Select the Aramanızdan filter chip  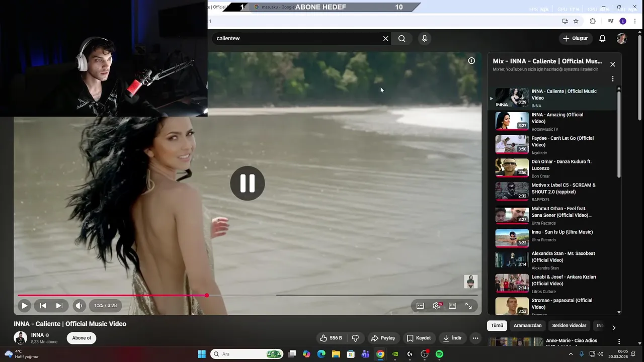click(527, 326)
